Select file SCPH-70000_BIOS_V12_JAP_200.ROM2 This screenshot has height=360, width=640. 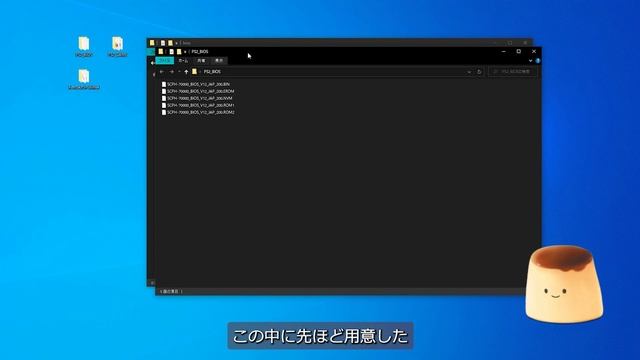click(x=198, y=112)
